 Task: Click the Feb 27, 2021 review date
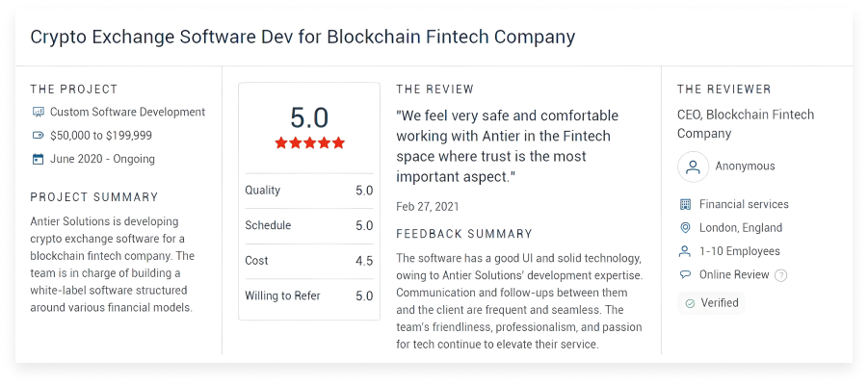pyautogui.click(x=427, y=206)
